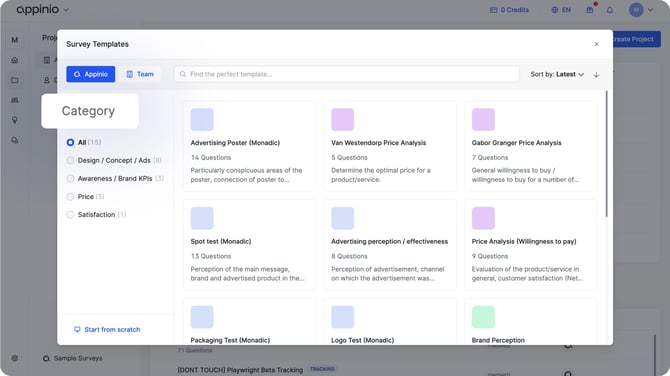Click blue icon of Logo Test card
The height and width of the screenshot is (376, 670).
click(x=343, y=317)
